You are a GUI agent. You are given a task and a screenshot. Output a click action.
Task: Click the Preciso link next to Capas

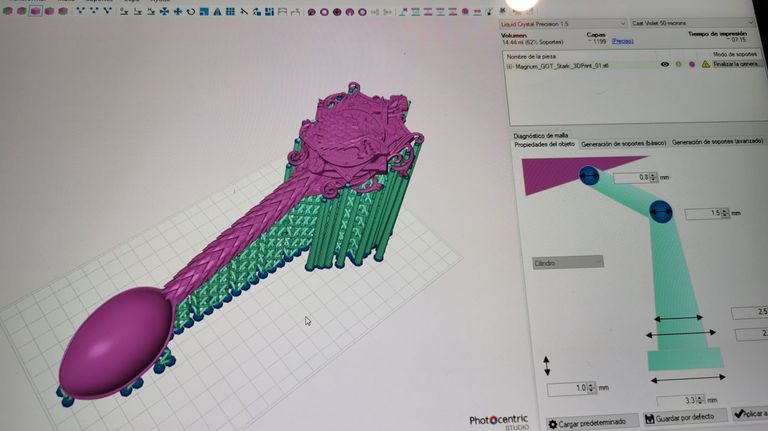click(622, 41)
